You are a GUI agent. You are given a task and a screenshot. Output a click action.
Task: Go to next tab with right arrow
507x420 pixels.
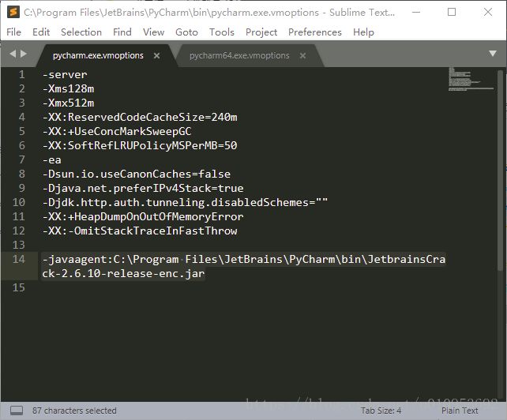click(24, 54)
